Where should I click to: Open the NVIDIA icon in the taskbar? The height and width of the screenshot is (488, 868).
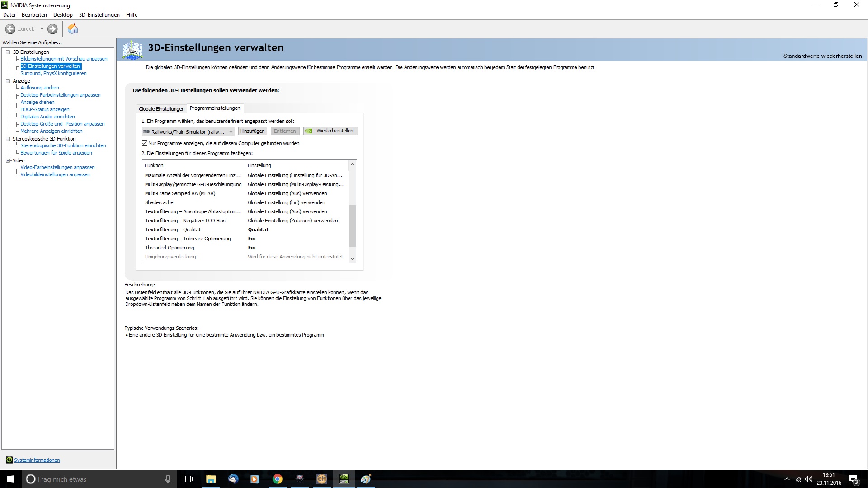click(x=344, y=479)
